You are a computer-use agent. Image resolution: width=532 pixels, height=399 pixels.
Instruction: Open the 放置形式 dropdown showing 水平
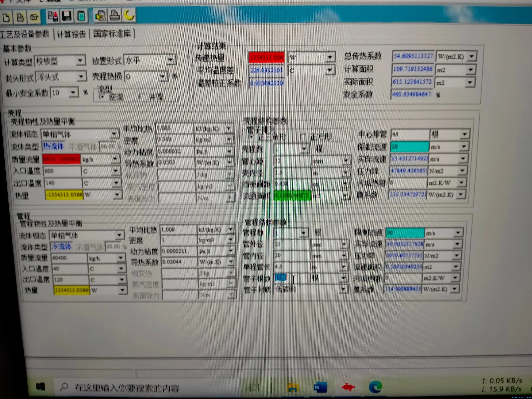pos(171,59)
